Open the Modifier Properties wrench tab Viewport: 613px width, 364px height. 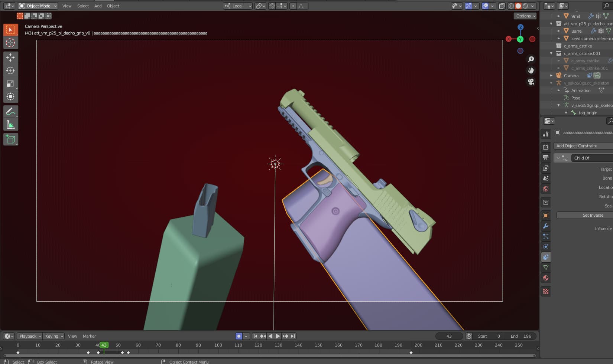pyautogui.click(x=546, y=226)
